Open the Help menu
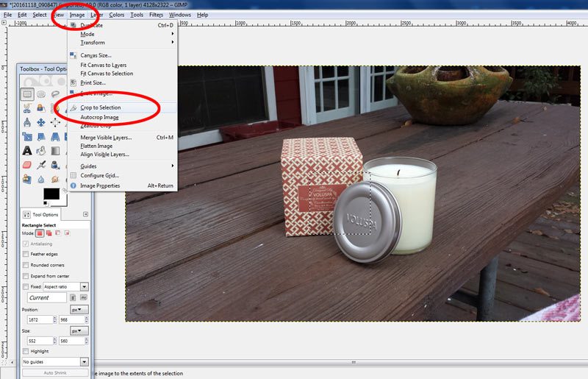588x379 pixels. click(x=203, y=15)
